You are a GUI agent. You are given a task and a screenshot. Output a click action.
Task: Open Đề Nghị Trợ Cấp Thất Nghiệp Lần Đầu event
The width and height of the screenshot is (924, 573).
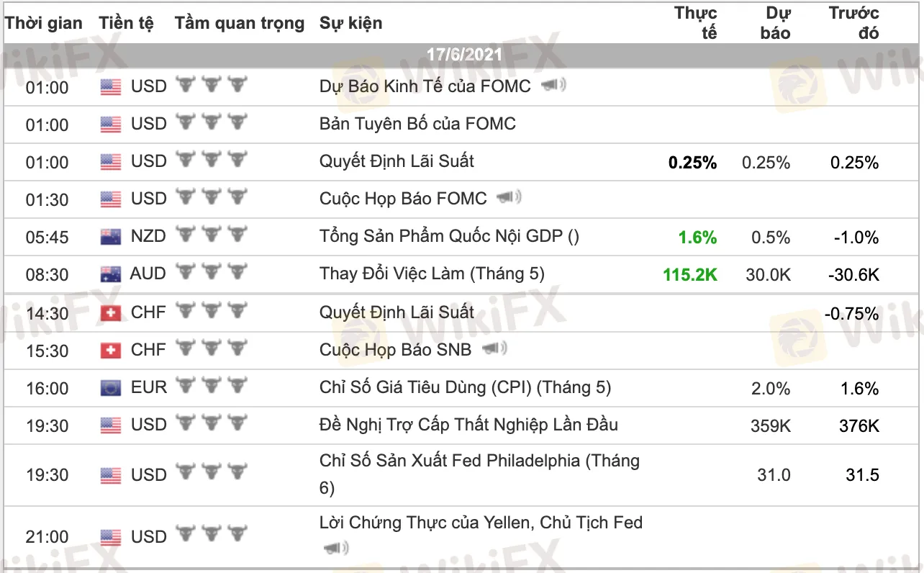click(x=468, y=425)
